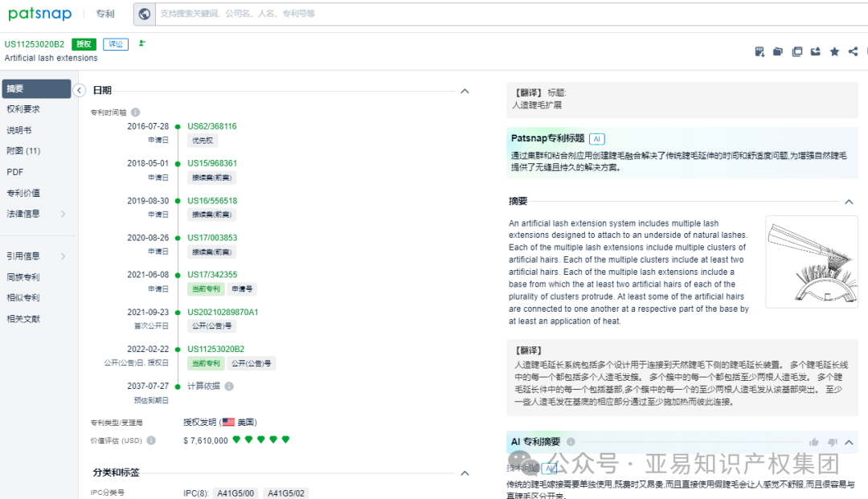Click the thumbs-down icon on AI 专利摘要
This screenshot has height=499, width=868.
832,442
